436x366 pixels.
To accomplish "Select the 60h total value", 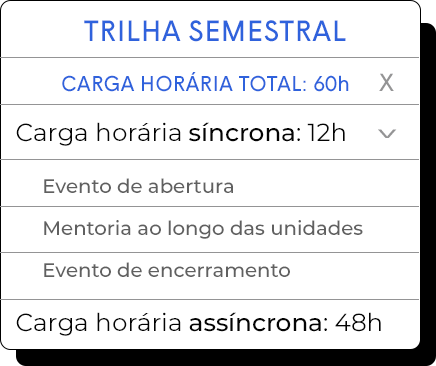I will pos(331,83).
